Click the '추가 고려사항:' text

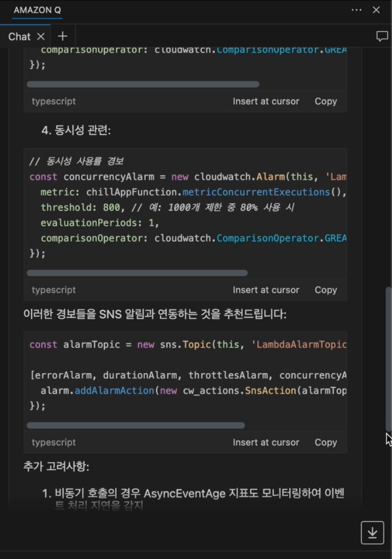[56, 466]
